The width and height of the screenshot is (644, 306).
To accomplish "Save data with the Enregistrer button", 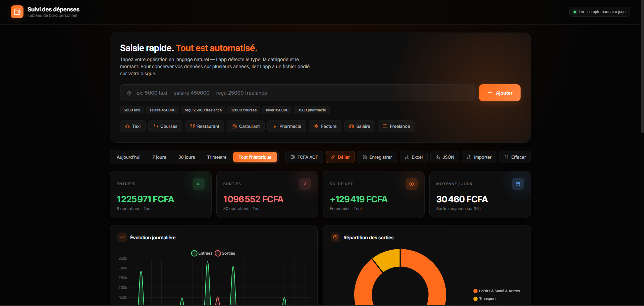I will 377,157.
